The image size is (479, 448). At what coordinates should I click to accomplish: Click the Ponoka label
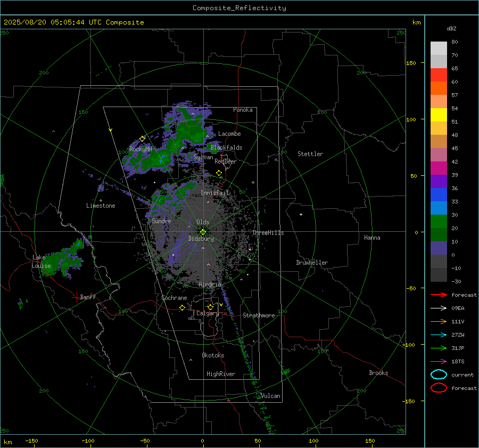243,110
